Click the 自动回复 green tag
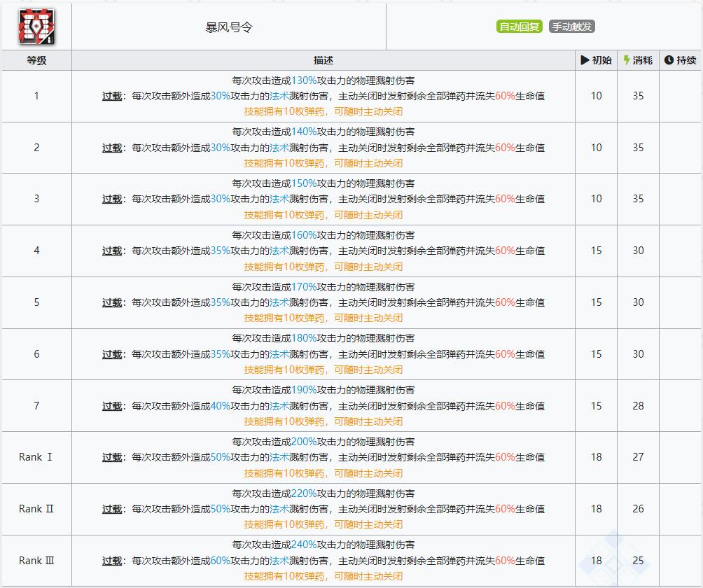 [x=519, y=27]
